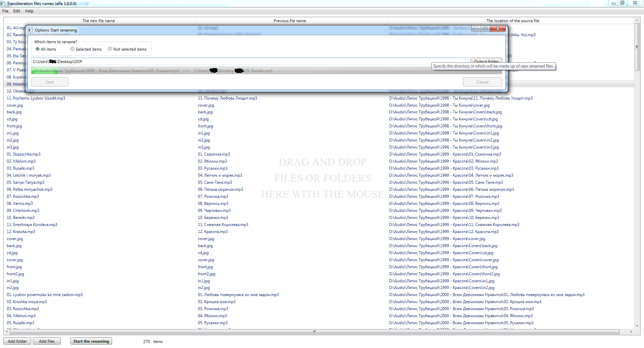Click the Output folder button
644x348 pixels.
coord(486,60)
